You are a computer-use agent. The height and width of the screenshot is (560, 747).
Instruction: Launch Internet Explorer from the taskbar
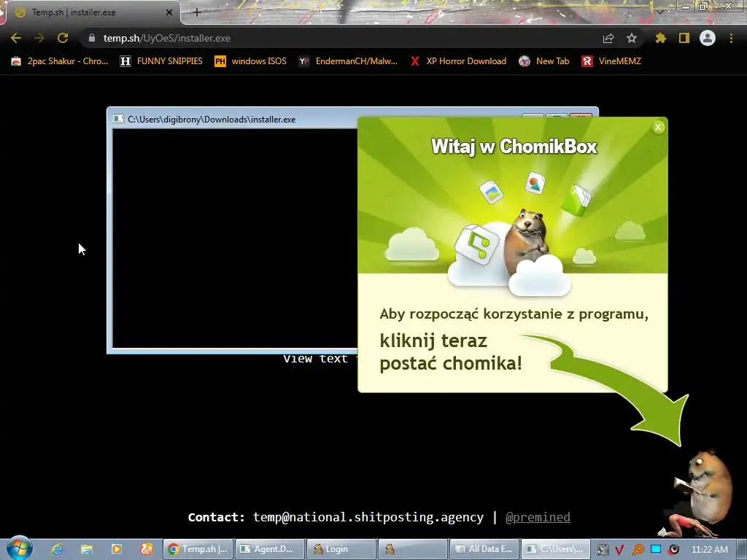tap(57, 549)
